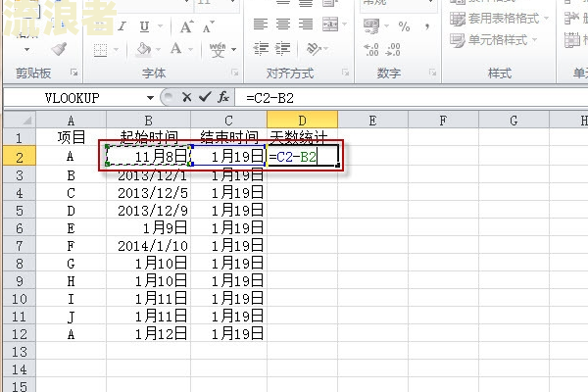Apply accounting number format icon

[x=371, y=26]
